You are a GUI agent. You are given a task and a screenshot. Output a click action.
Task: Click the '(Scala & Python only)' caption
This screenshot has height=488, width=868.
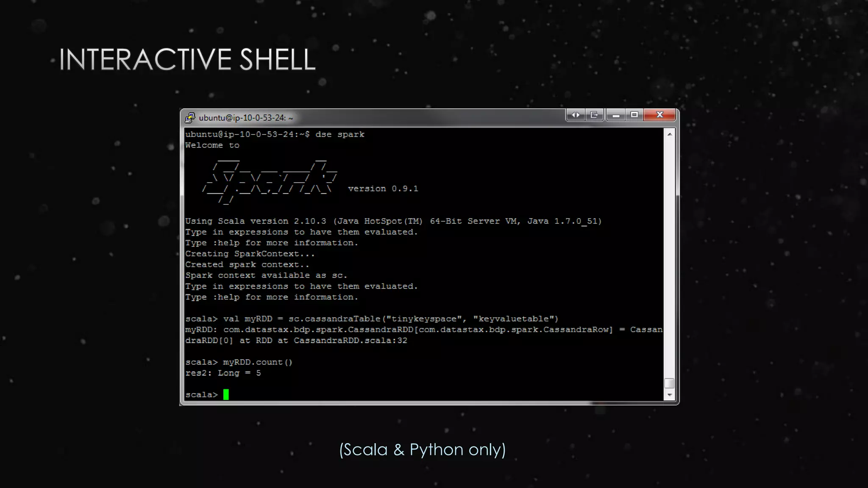tap(423, 449)
